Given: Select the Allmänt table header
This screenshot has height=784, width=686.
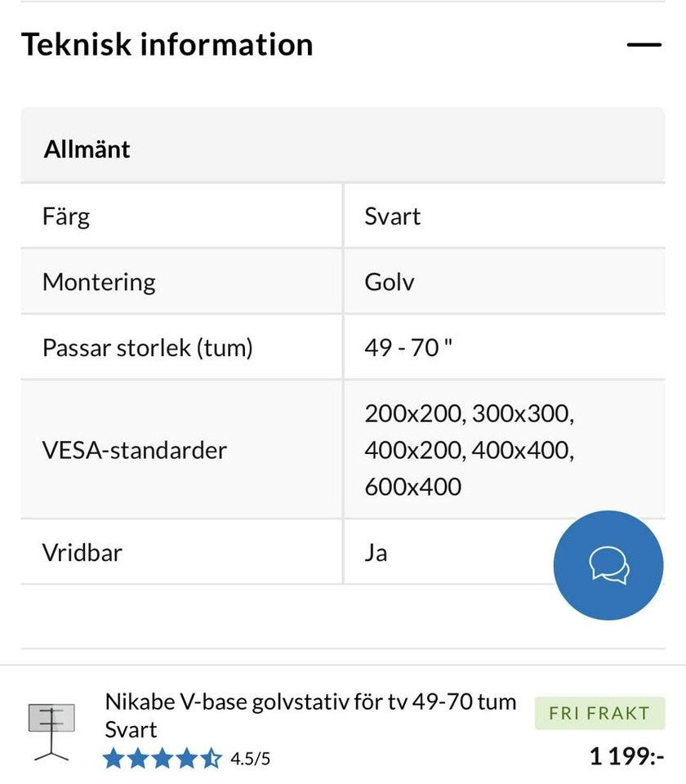Looking at the screenshot, I should coord(87,149).
